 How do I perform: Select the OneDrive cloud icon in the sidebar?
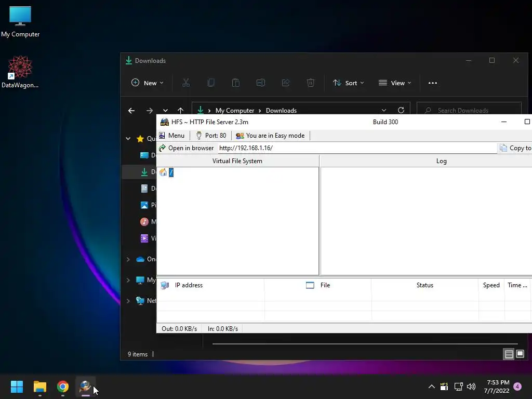140,259
